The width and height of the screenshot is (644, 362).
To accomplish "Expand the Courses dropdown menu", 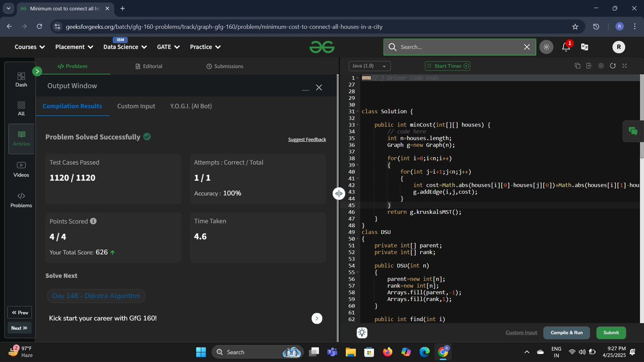I will [30, 47].
